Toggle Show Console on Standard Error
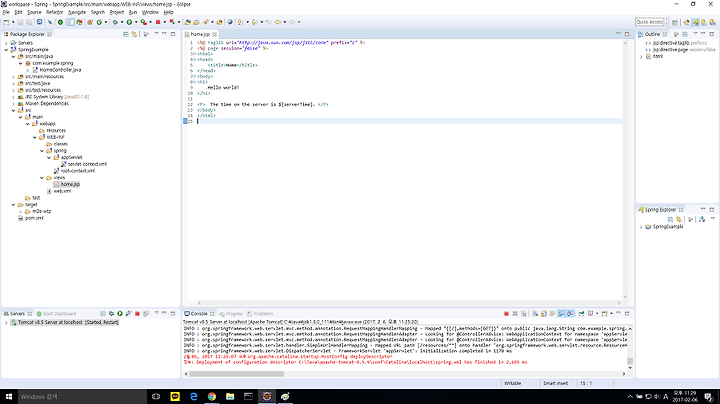Viewport: 720px width, 404px height. coord(571,314)
